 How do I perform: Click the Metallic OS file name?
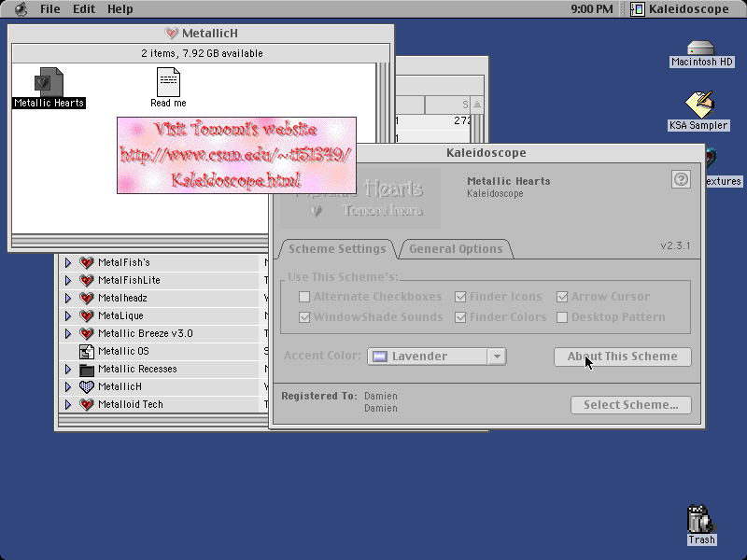click(x=123, y=352)
